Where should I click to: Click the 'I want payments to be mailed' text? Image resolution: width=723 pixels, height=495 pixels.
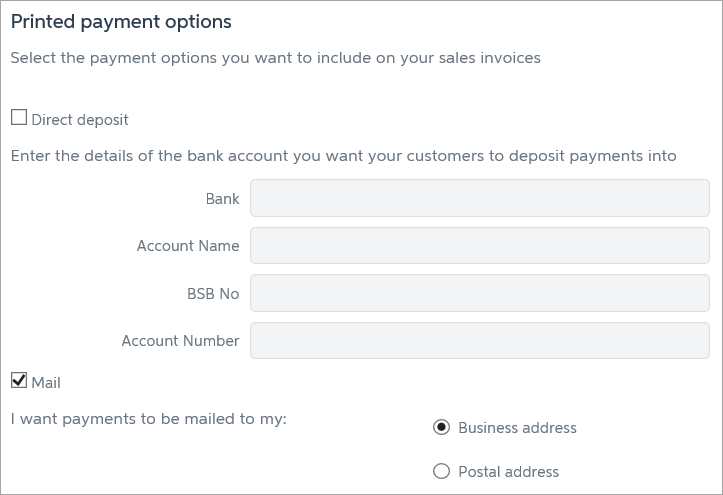[149, 419]
